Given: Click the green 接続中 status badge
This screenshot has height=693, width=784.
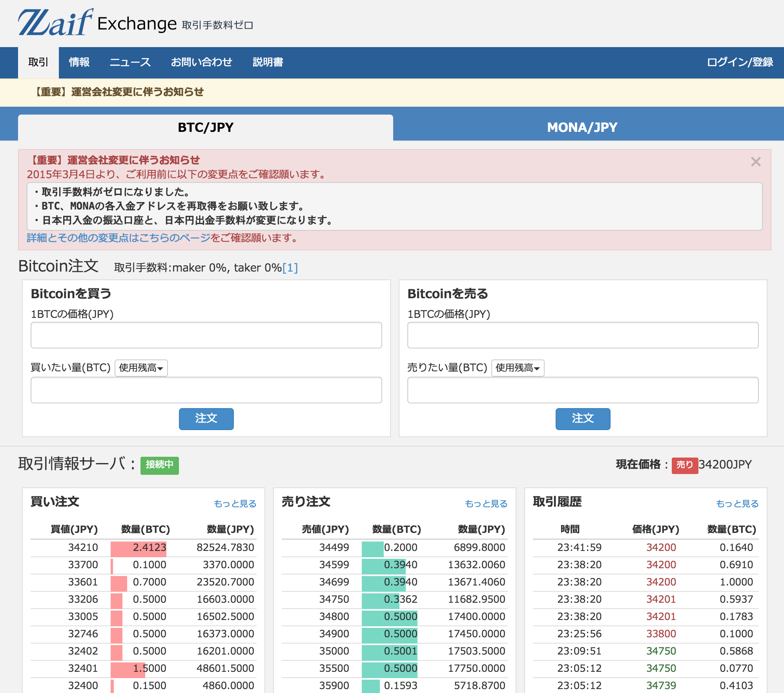Looking at the screenshot, I should pyautogui.click(x=160, y=465).
